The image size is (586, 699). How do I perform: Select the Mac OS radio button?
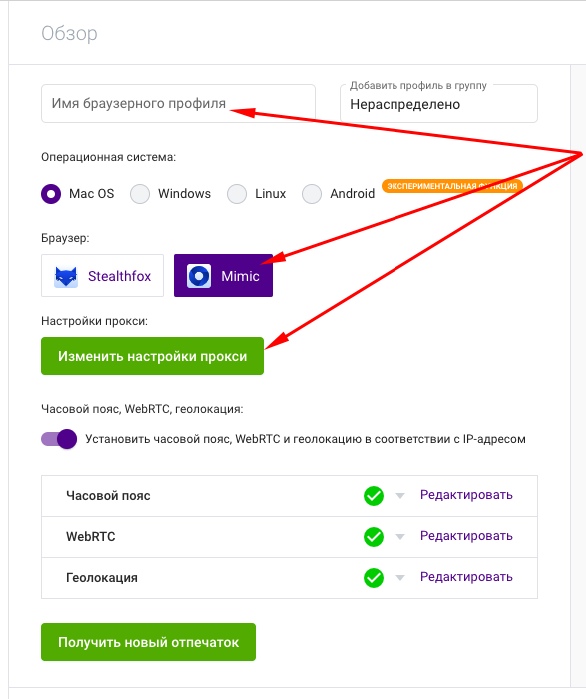tap(51, 194)
